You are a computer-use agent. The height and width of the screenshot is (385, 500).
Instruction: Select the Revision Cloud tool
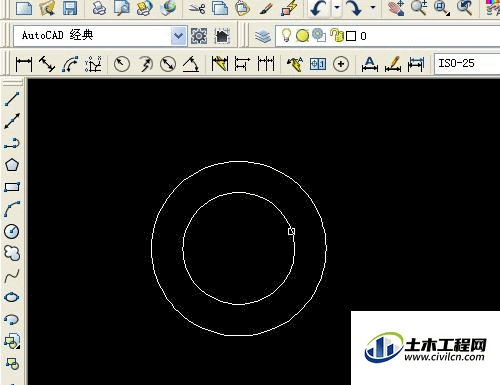click(12, 253)
